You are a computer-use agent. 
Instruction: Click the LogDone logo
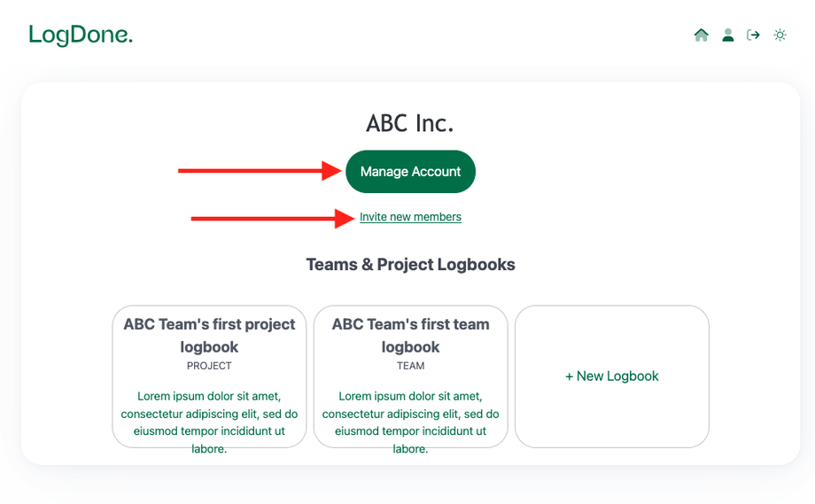81,35
